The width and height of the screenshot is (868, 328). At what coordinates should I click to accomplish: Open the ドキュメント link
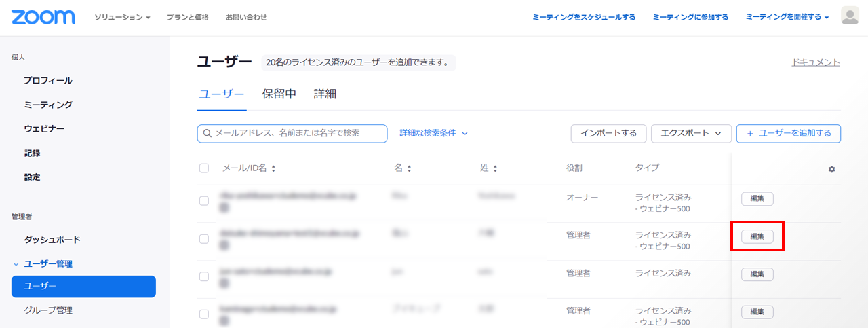(x=816, y=62)
